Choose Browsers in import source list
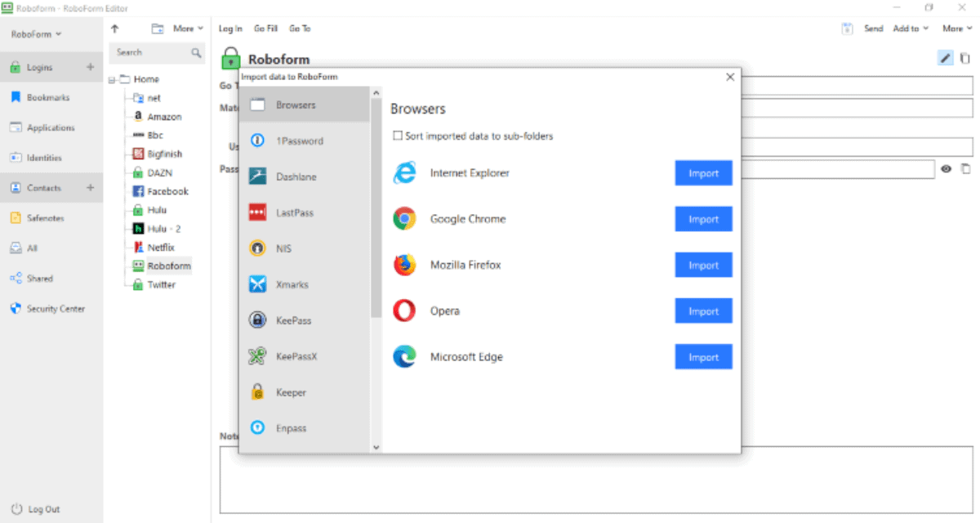The width and height of the screenshot is (980, 523). [296, 105]
